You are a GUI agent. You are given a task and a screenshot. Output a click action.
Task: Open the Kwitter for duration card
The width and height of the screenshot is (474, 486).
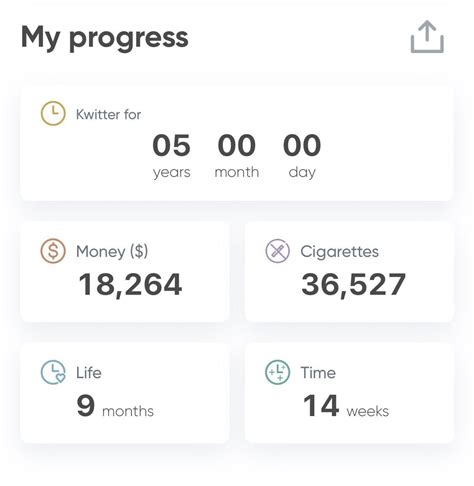(236, 144)
